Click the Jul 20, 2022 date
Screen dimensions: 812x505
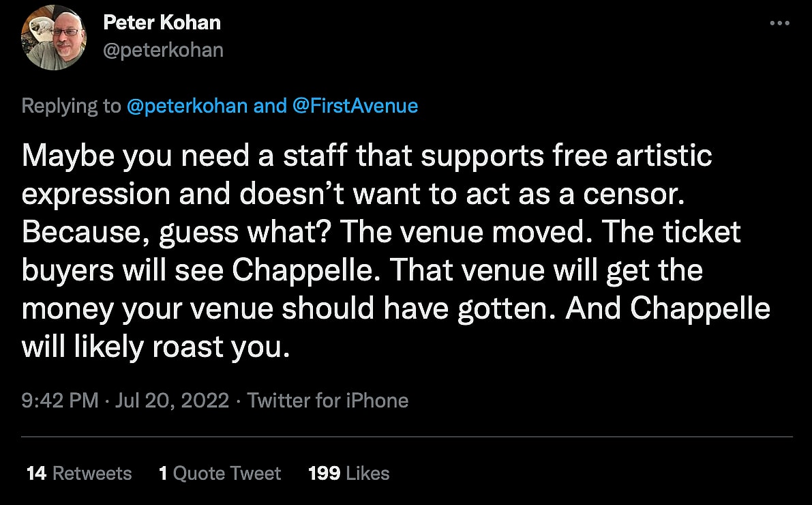pyautogui.click(x=172, y=400)
